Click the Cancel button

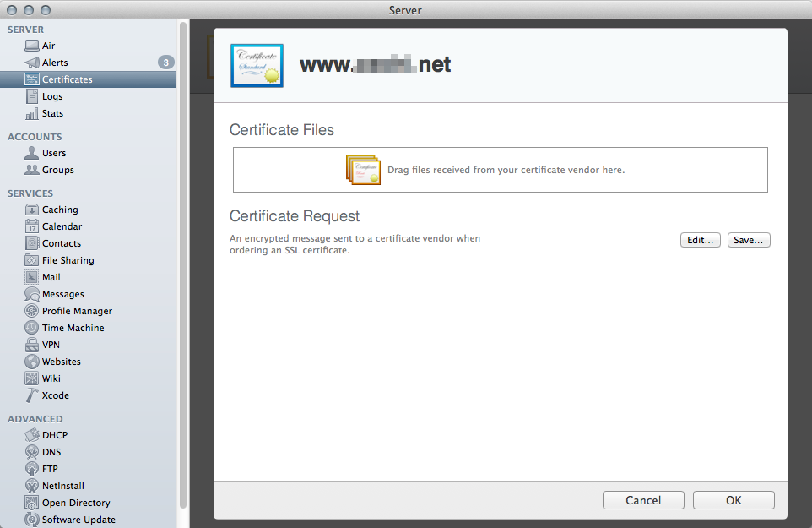tap(643, 500)
